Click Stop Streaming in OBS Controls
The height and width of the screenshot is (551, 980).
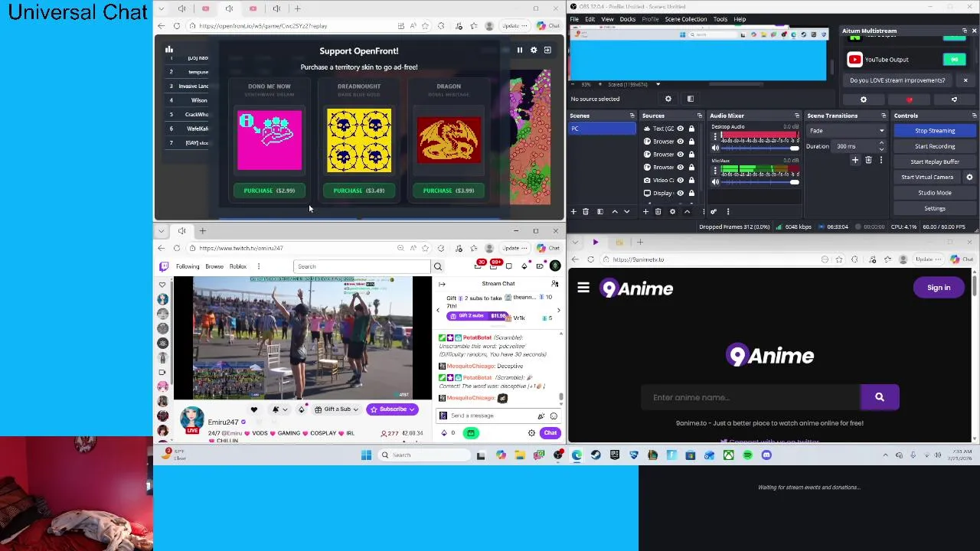935,131
